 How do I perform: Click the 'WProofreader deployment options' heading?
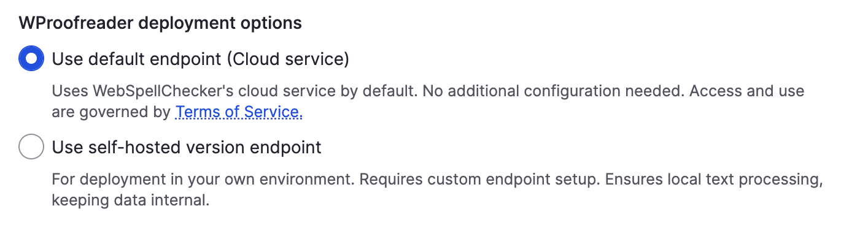(160, 23)
